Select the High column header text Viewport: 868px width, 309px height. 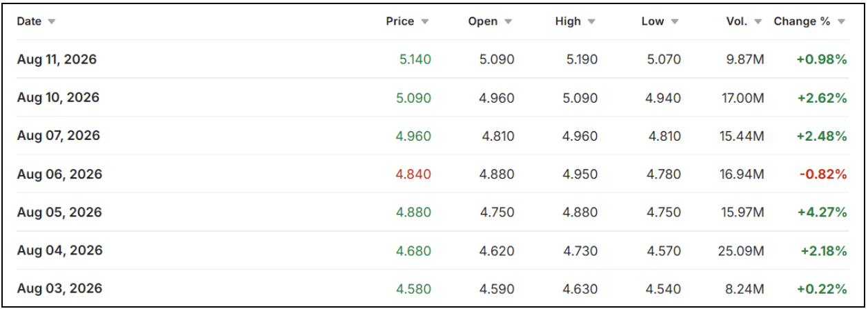568,21
